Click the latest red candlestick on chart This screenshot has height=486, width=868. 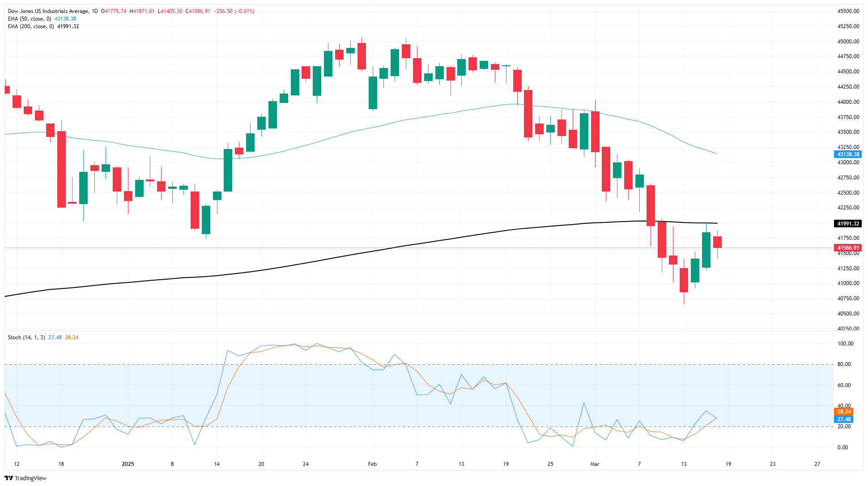tap(717, 242)
